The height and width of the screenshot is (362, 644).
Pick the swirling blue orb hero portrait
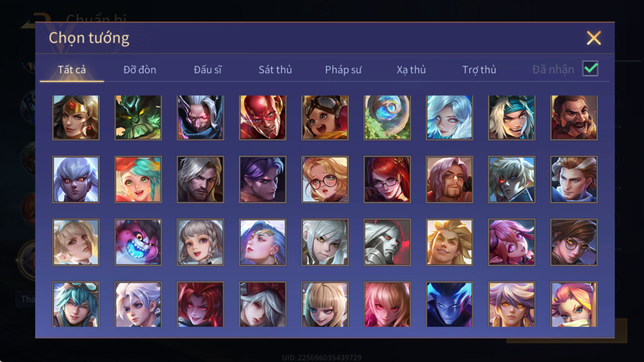(x=387, y=117)
